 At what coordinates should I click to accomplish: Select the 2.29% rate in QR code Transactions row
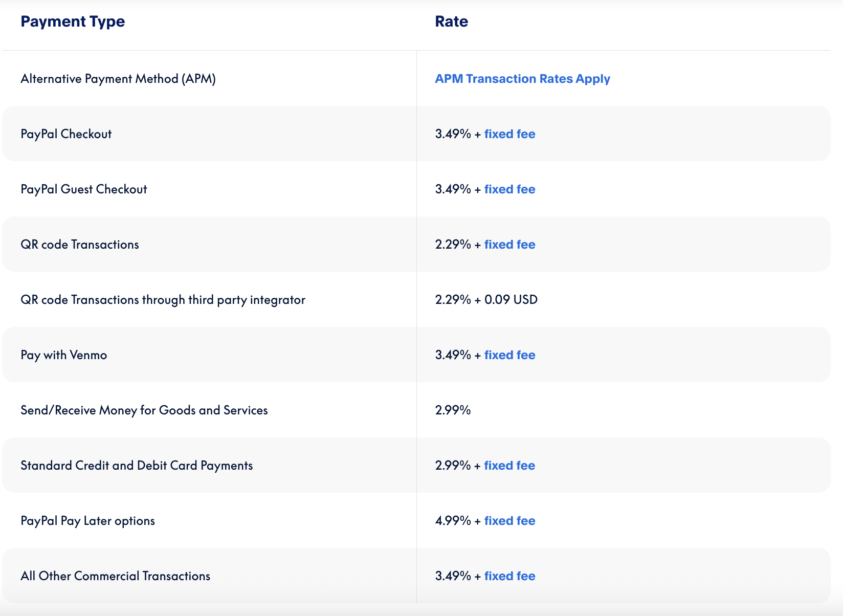[453, 245]
